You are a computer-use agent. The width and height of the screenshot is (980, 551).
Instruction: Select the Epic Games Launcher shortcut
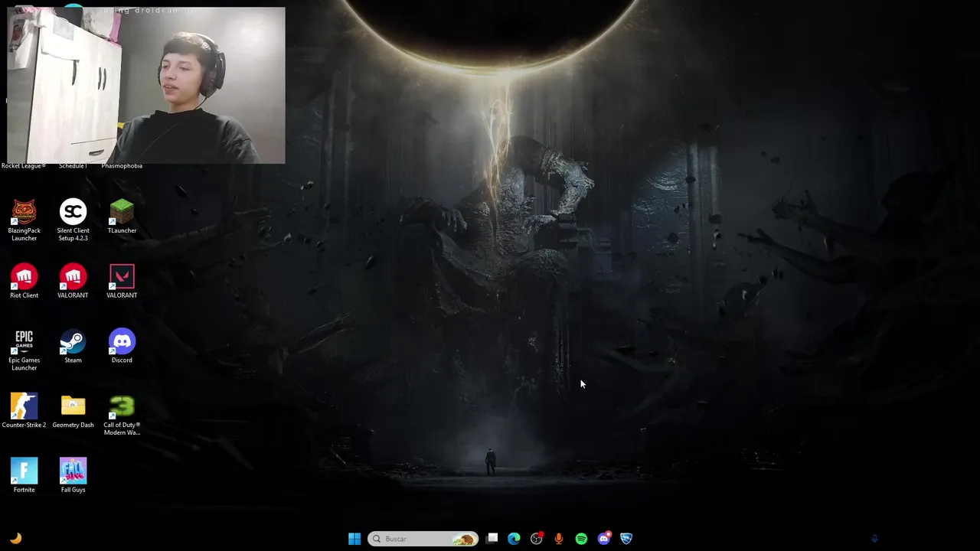point(24,350)
